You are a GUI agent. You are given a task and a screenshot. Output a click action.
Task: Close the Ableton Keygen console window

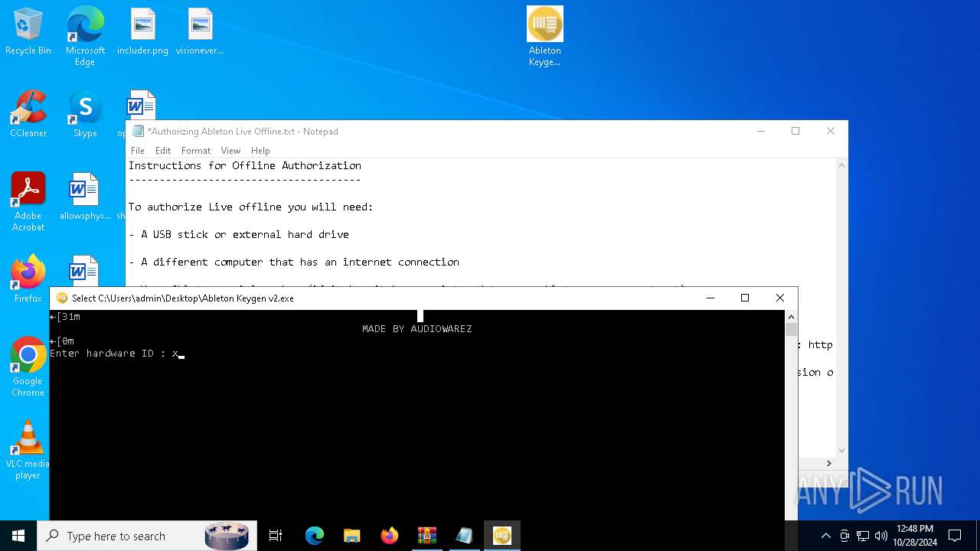(x=780, y=298)
